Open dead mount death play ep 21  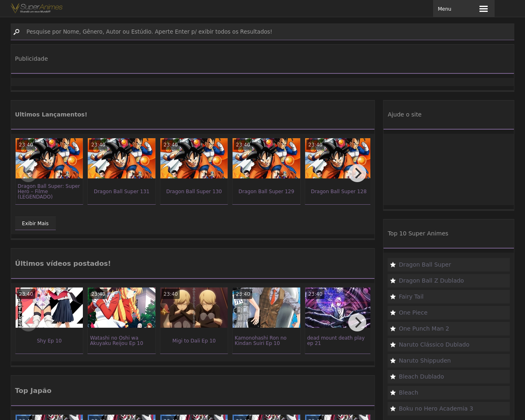336,340
